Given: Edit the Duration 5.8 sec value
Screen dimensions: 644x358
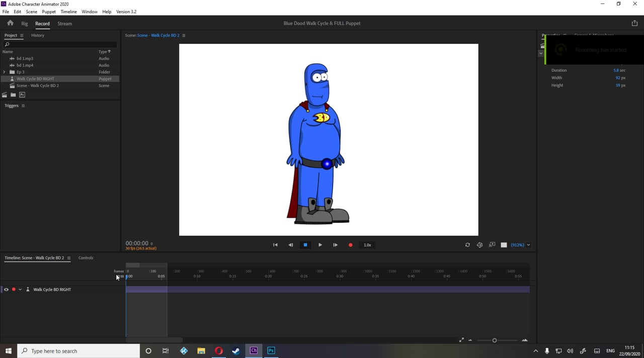Looking at the screenshot, I should 619,70.
